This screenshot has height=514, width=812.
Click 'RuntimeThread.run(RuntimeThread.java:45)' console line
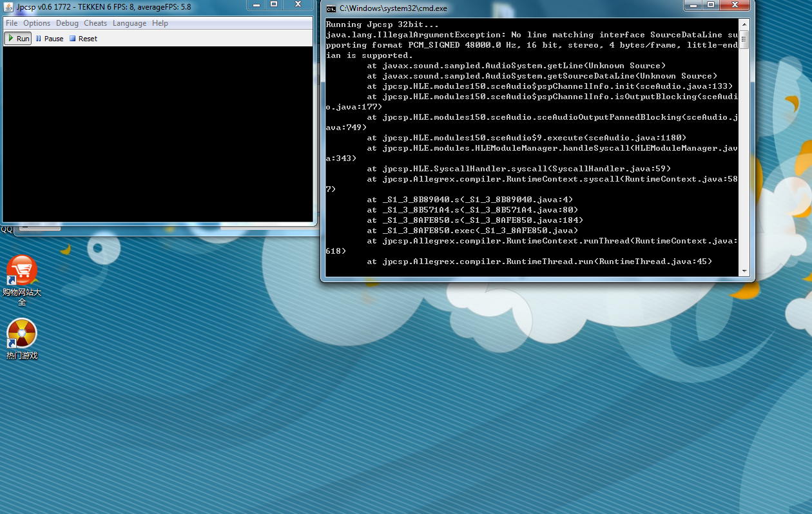(x=539, y=262)
